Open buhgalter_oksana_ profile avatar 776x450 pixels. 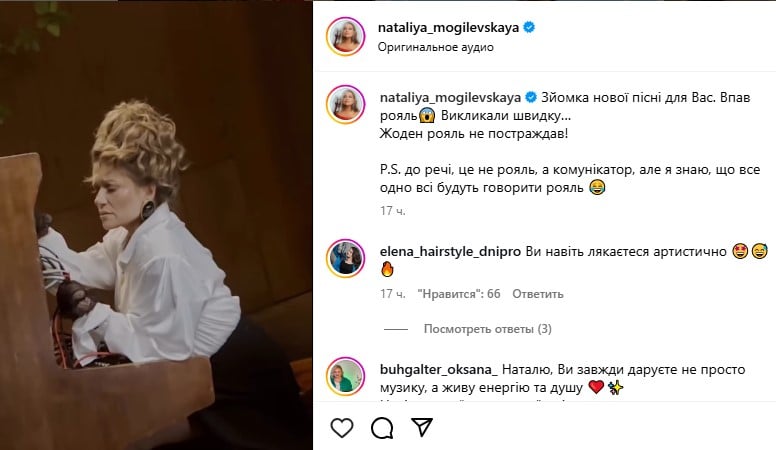tap(345, 376)
